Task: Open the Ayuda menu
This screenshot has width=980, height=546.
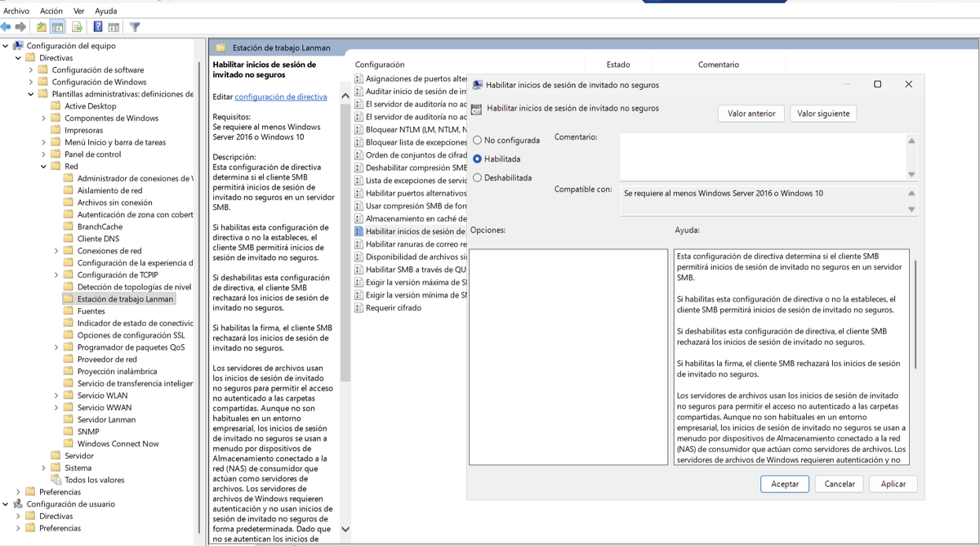Action: [106, 11]
